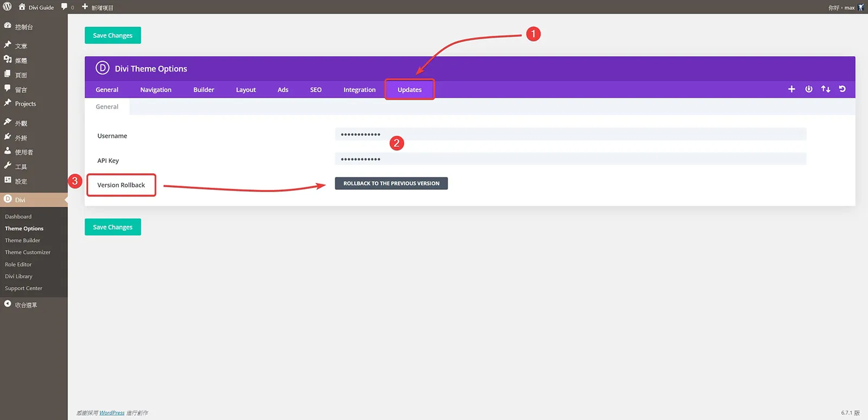Click the Divi D icon in sidebar
The width and height of the screenshot is (868, 420).
(8, 199)
